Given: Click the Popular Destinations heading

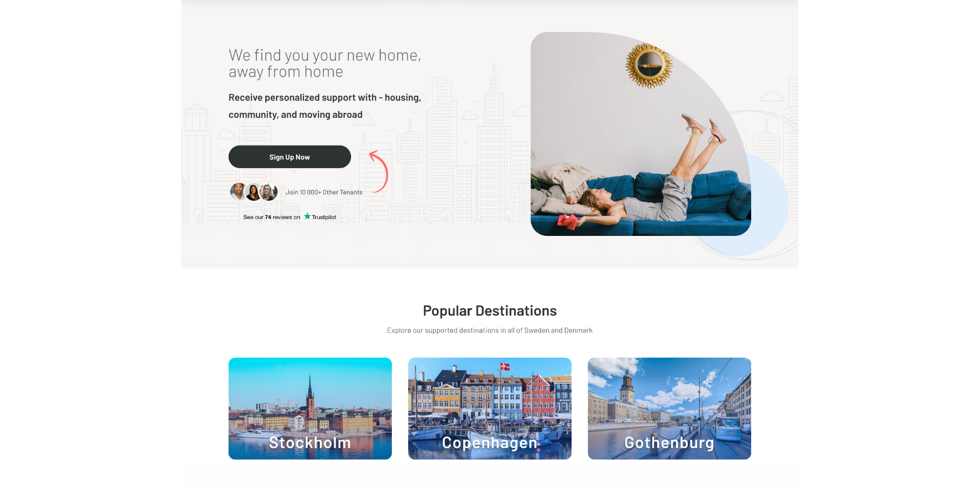Looking at the screenshot, I should [x=490, y=311].
